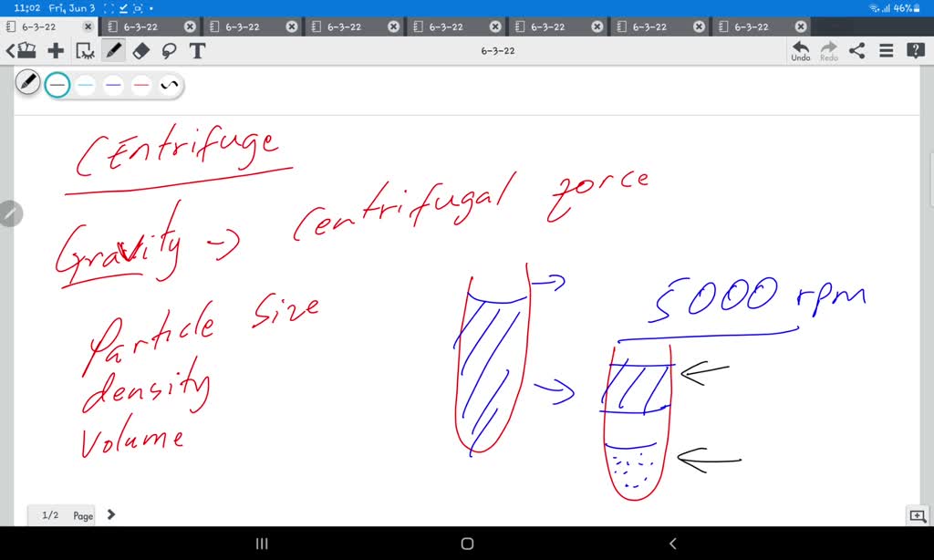
Task: Switch to the last 6-3-22 tab
Action: (752, 26)
